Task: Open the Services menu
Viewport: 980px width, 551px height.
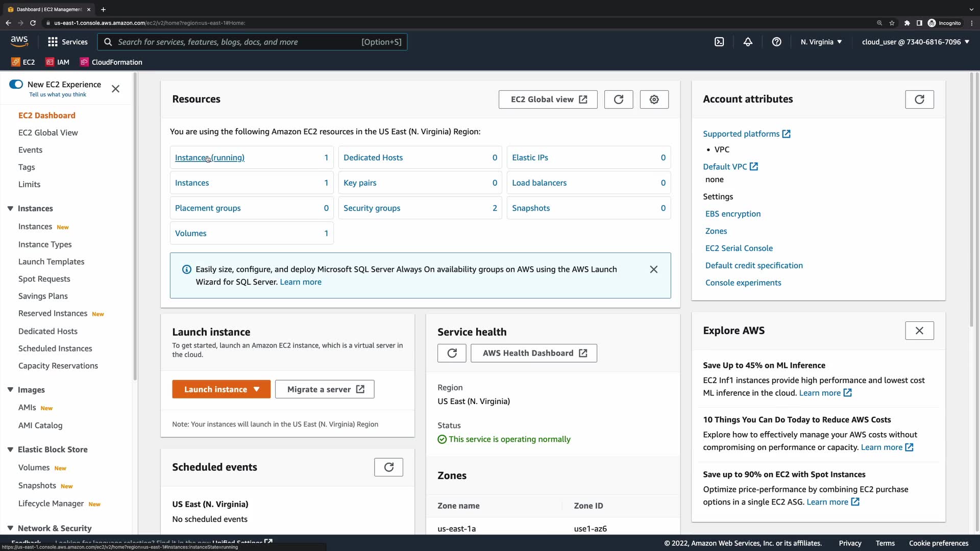Action: pyautogui.click(x=67, y=42)
